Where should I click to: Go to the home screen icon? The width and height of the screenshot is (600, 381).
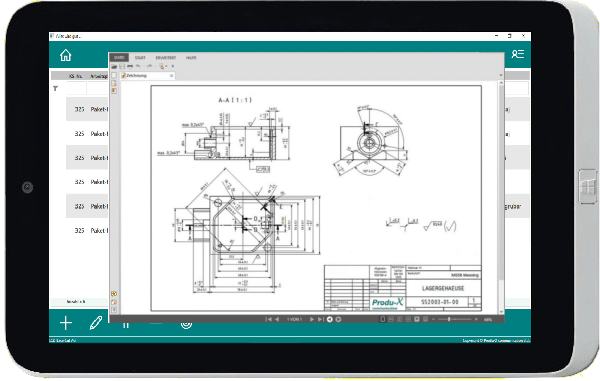(x=65, y=55)
